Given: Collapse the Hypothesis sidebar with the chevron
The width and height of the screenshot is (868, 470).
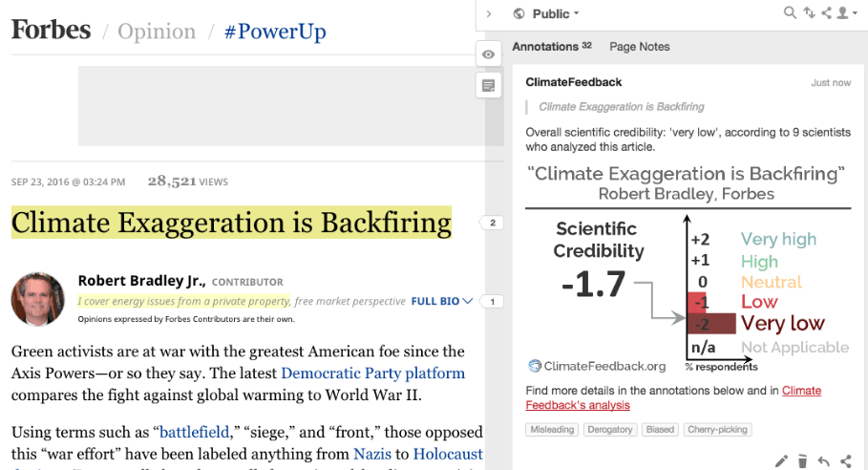Looking at the screenshot, I should [x=488, y=13].
